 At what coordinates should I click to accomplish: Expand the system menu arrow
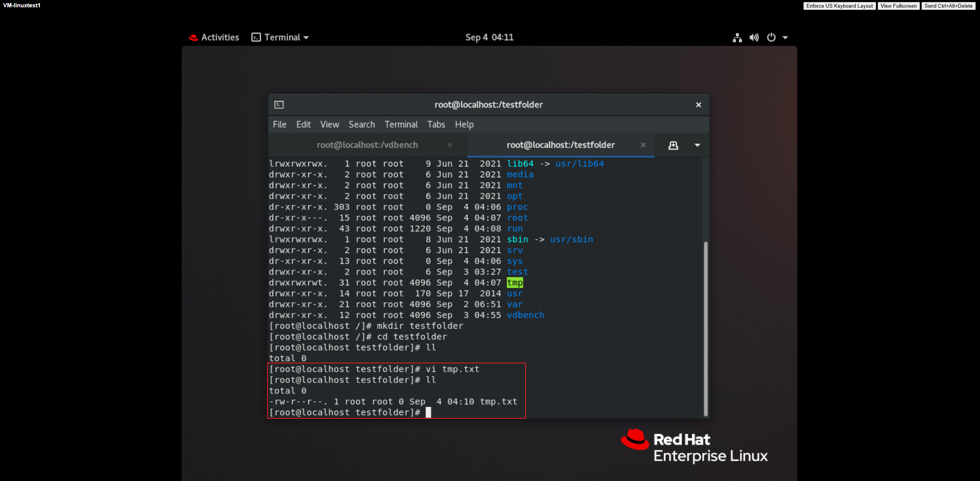pos(785,38)
